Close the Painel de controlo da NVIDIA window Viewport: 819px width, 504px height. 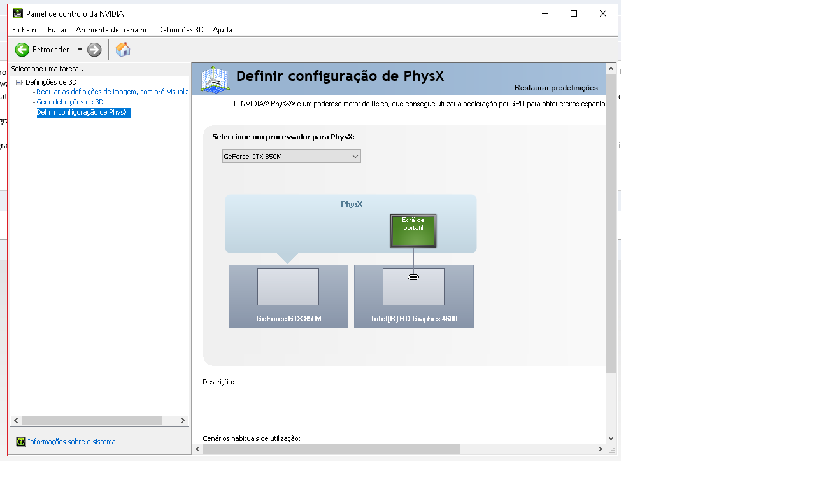[603, 13]
